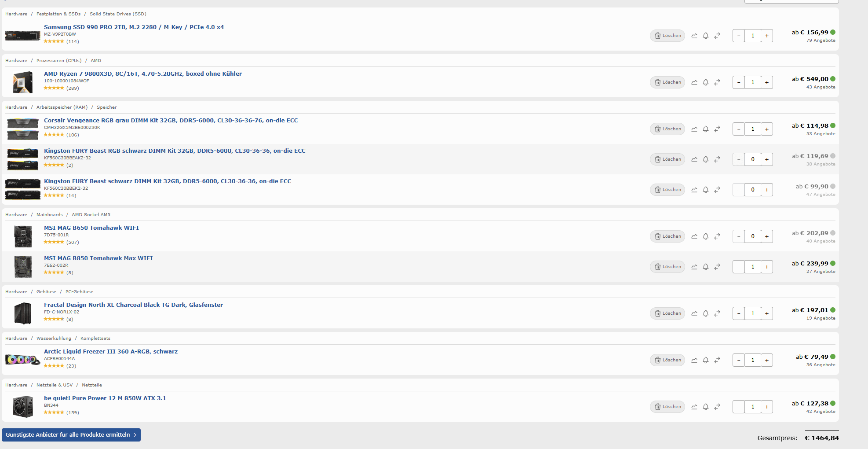Viewport: 868px width, 449px height.
Task: Click swap arrows for be quiet! Pure Power 12 M
Action: tap(717, 407)
